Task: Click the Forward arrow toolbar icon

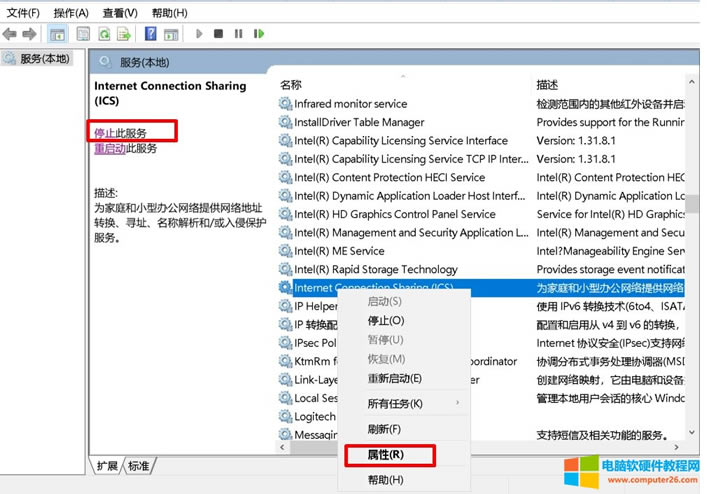Action: pos(29,34)
